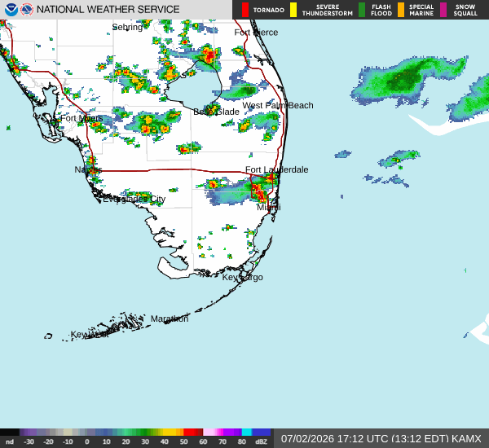Image resolution: width=489 pixels, height=448 pixels.
Task: Click the Key Largo label
Action: pos(242,277)
